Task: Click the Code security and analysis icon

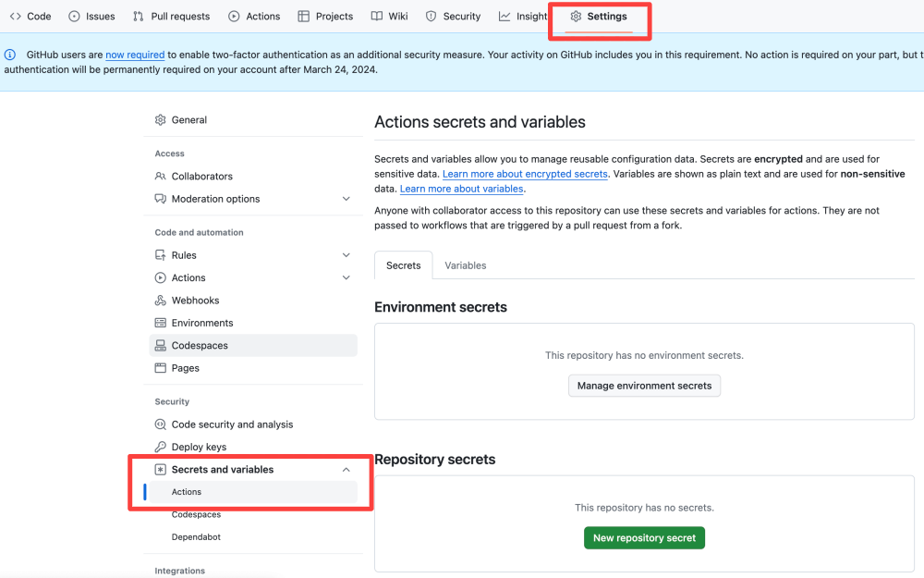Action: pyautogui.click(x=160, y=424)
